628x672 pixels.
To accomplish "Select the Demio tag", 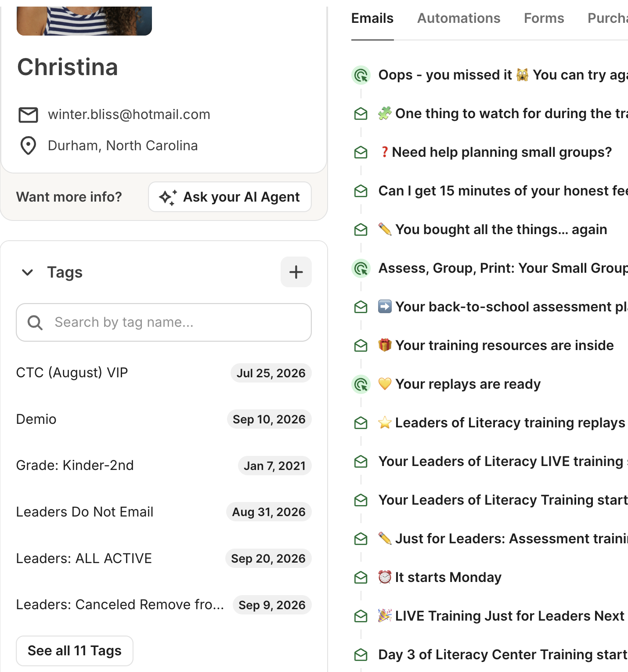I will click(36, 419).
